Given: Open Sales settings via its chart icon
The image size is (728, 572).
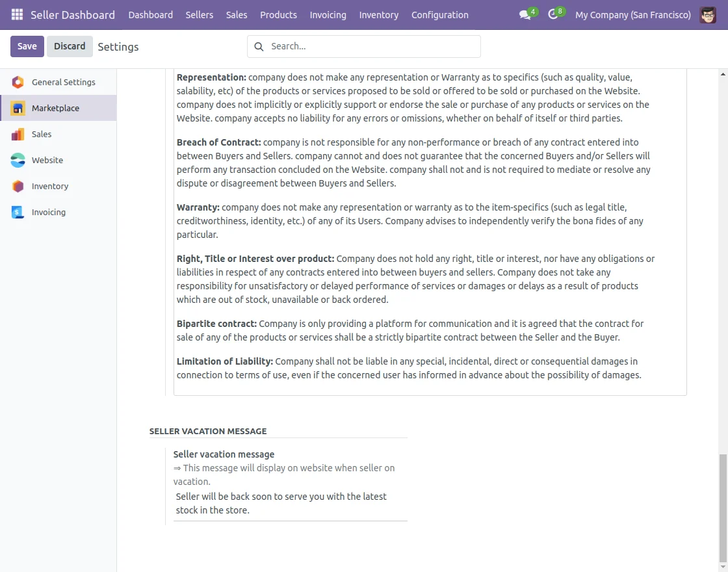Looking at the screenshot, I should coord(18,134).
